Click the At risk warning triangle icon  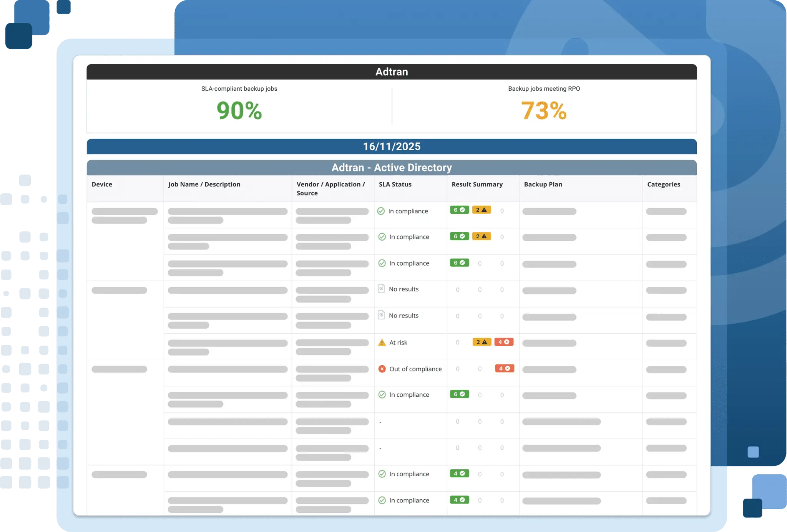[382, 342]
